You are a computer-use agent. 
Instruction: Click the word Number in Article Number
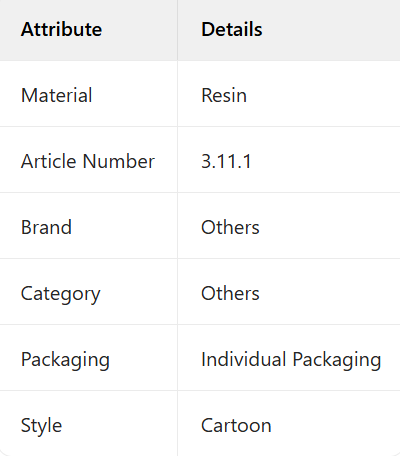click(119, 161)
